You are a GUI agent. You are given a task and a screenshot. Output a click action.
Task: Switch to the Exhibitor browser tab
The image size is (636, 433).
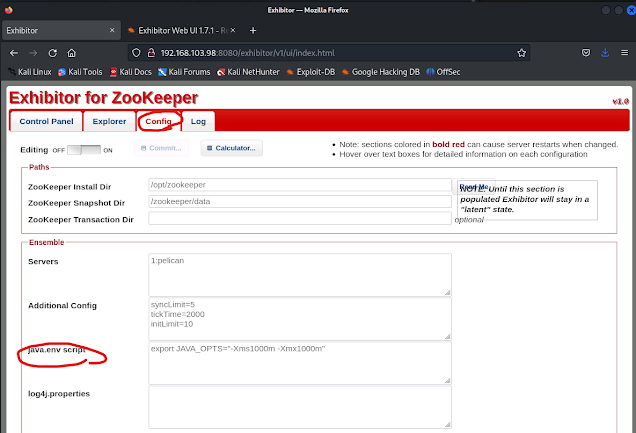pos(61,30)
